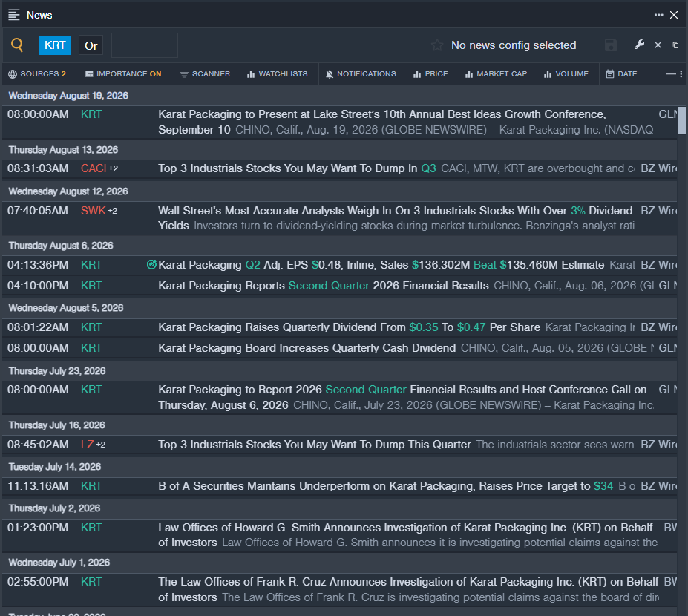Click the minus collapse icon in filter bar
This screenshot has height=616, width=688.
(671, 74)
